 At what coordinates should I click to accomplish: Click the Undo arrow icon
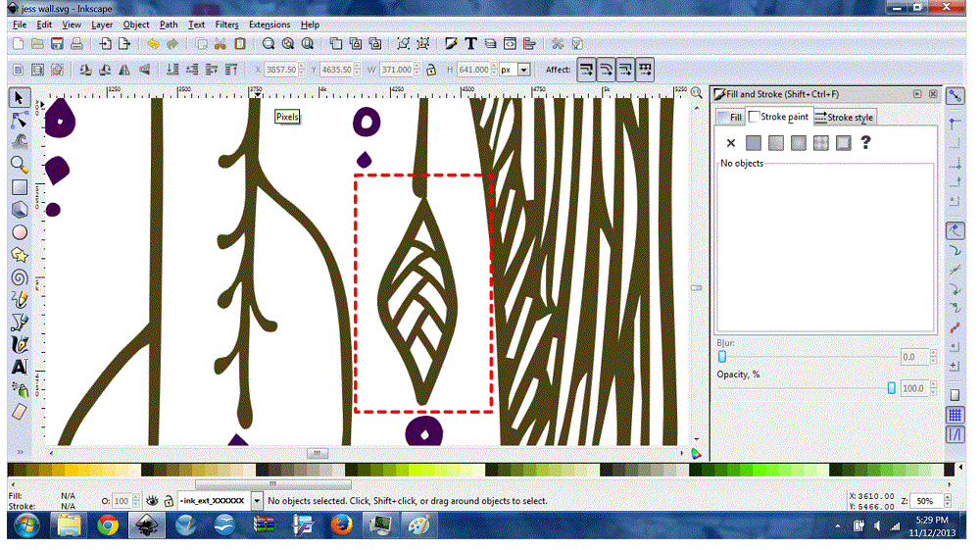(x=153, y=44)
